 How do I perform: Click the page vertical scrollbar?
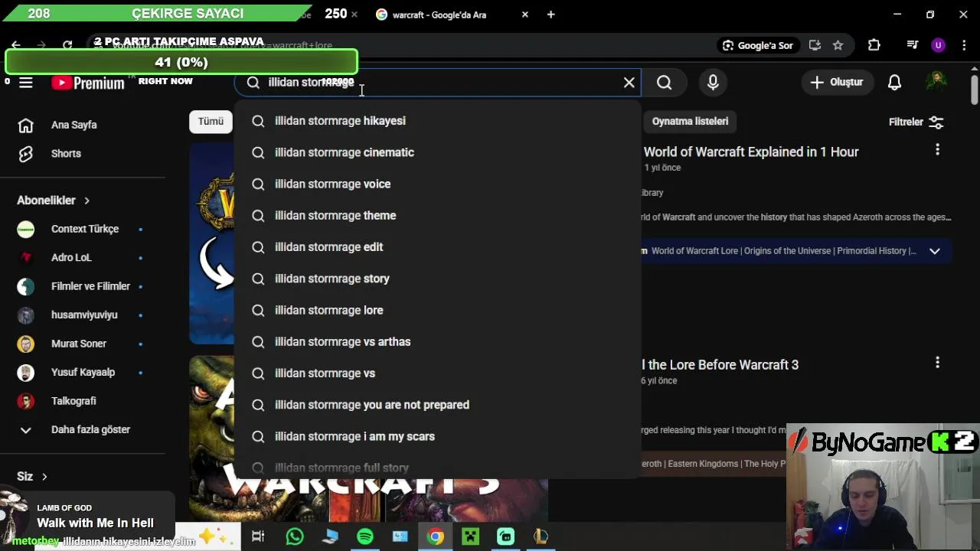coord(975,88)
